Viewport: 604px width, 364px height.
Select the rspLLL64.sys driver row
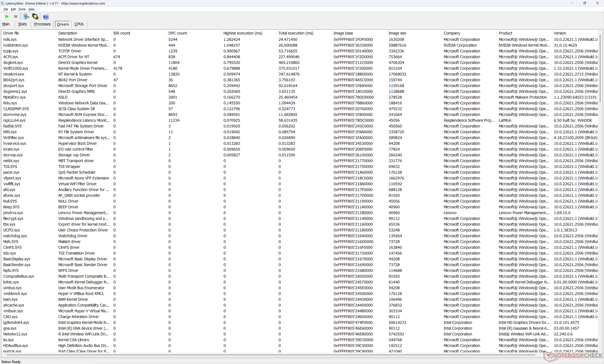(300, 120)
